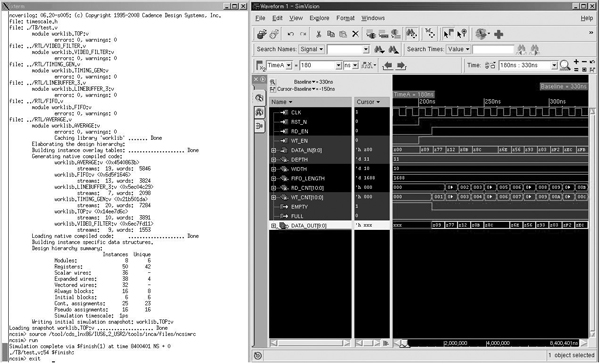The width and height of the screenshot is (600, 364).
Task: Expand the DATA_IN[9:0] bus signal
Action: coord(274,150)
